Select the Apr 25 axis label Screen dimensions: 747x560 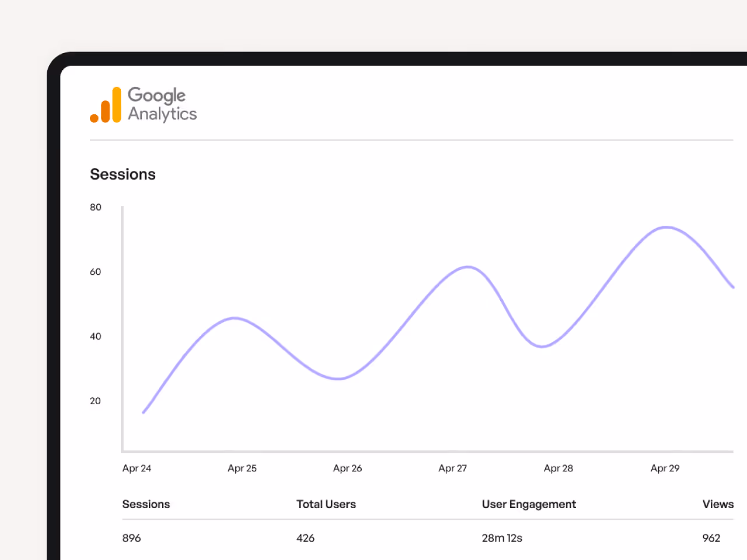(x=242, y=468)
